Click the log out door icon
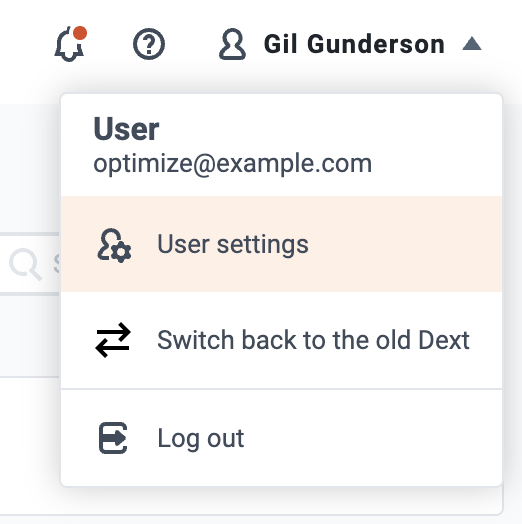 coord(113,438)
